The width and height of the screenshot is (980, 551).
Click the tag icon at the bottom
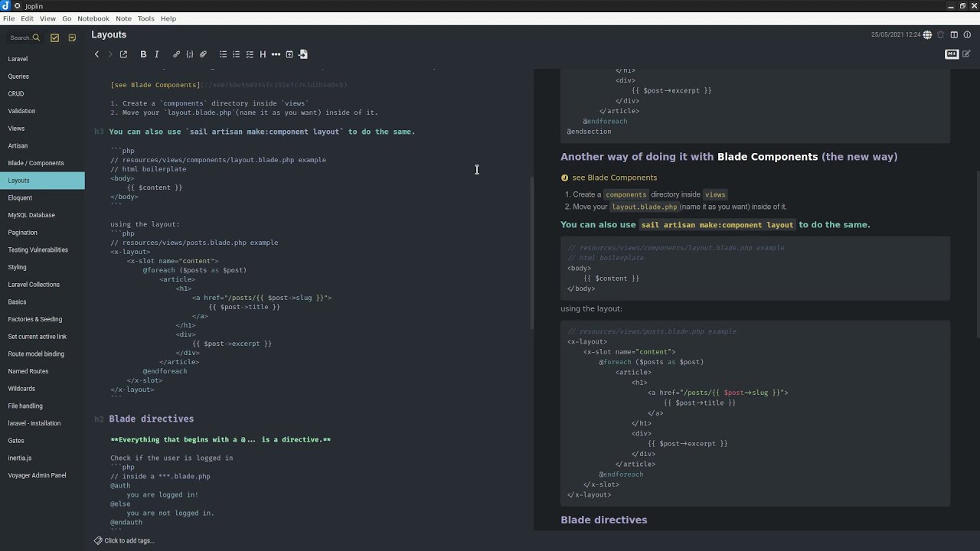pos(98,540)
